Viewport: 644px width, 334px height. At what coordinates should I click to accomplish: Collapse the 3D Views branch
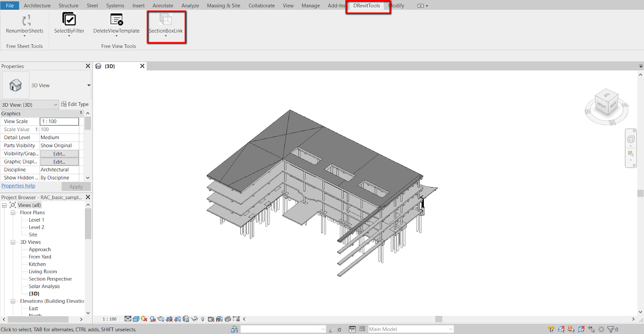click(13, 242)
